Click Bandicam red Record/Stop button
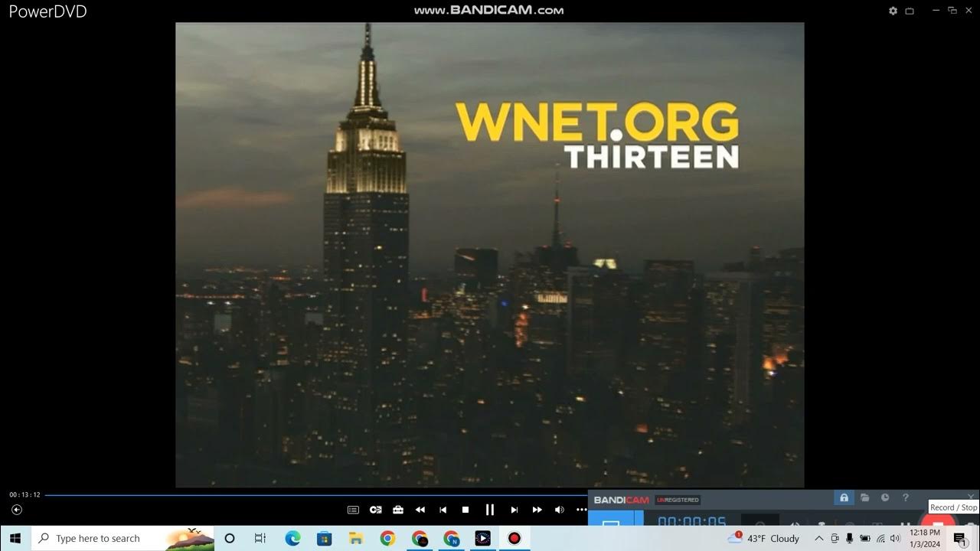 (937, 521)
